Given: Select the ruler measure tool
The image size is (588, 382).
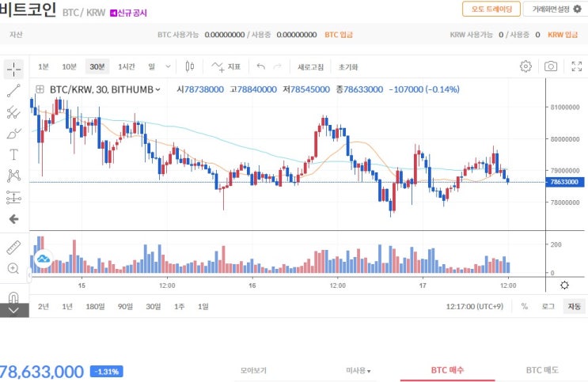Looking at the screenshot, I should 13,248.
